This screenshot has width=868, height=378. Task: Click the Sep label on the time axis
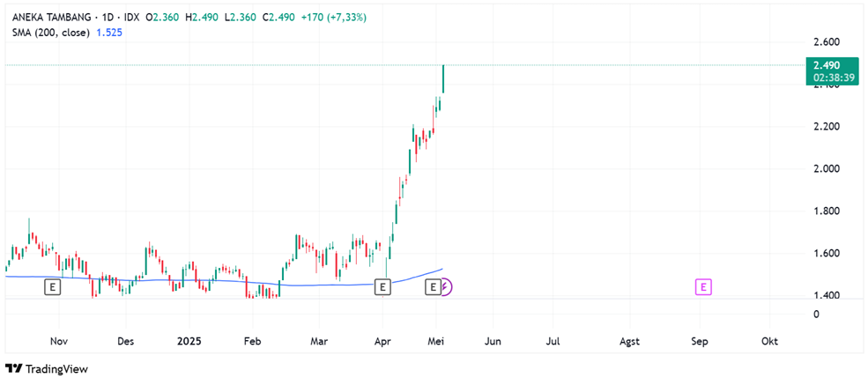(700, 342)
